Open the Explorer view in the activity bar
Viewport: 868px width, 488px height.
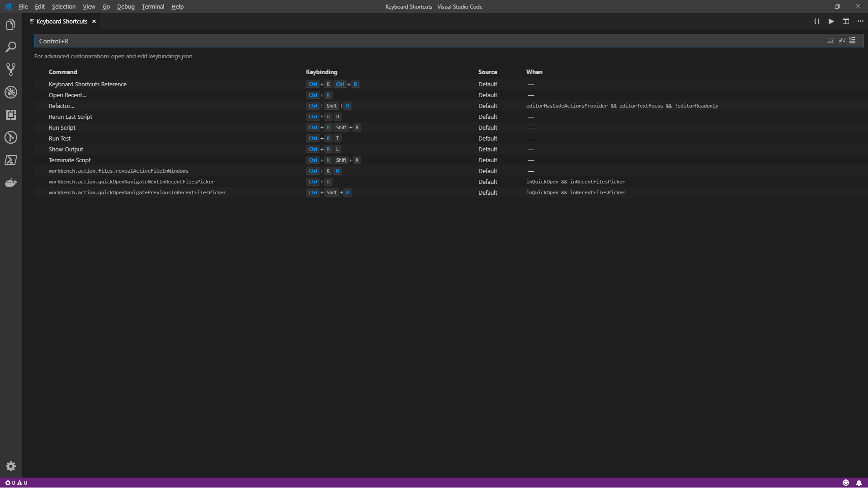(x=11, y=24)
